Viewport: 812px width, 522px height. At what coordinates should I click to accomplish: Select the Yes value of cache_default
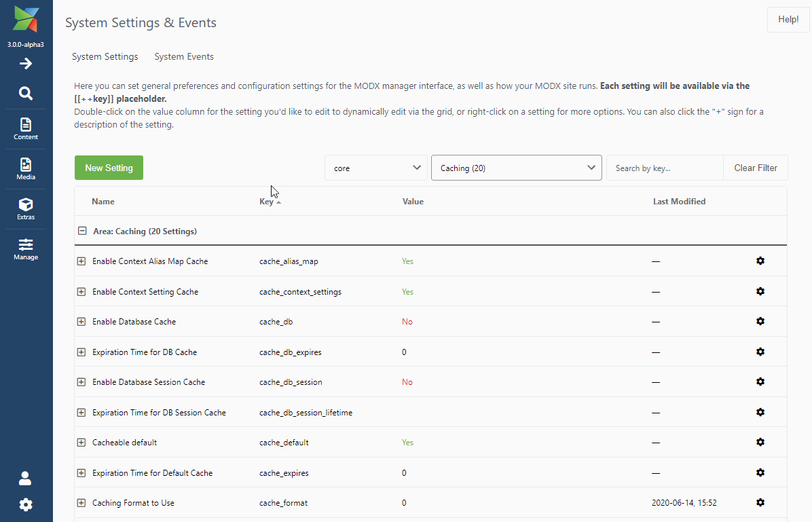tap(407, 443)
